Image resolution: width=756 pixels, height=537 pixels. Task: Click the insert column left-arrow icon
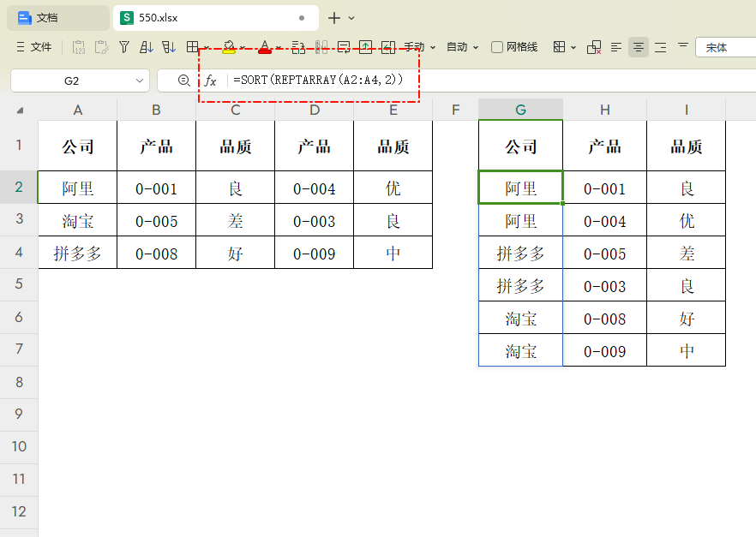388,47
